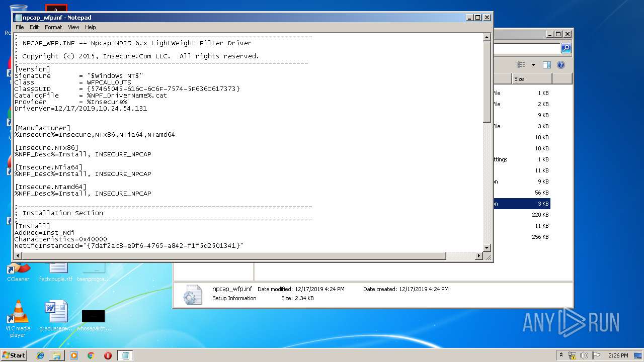
Task: Click the search magnifier in Explorer window
Action: pyautogui.click(x=566, y=48)
